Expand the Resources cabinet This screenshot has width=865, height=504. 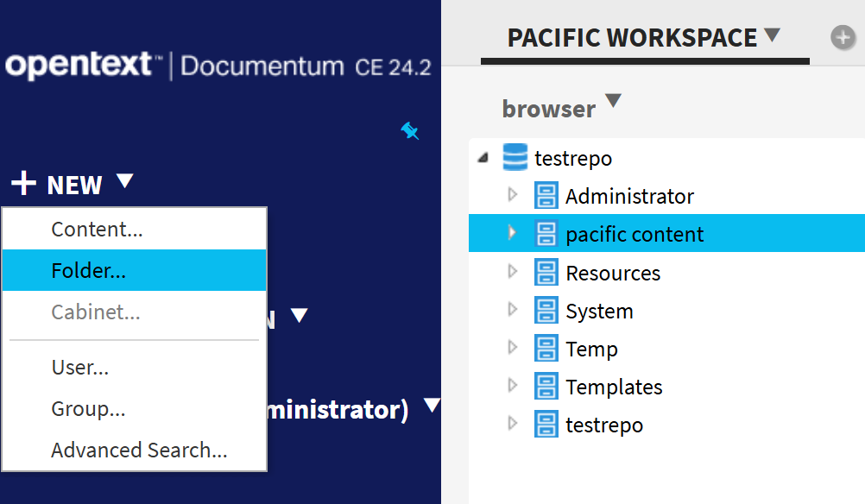coord(513,271)
